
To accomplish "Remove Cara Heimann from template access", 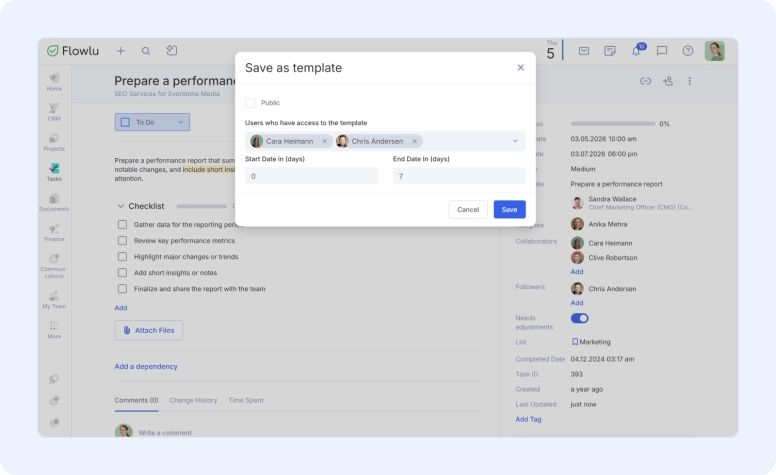I will [x=325, y=142].
